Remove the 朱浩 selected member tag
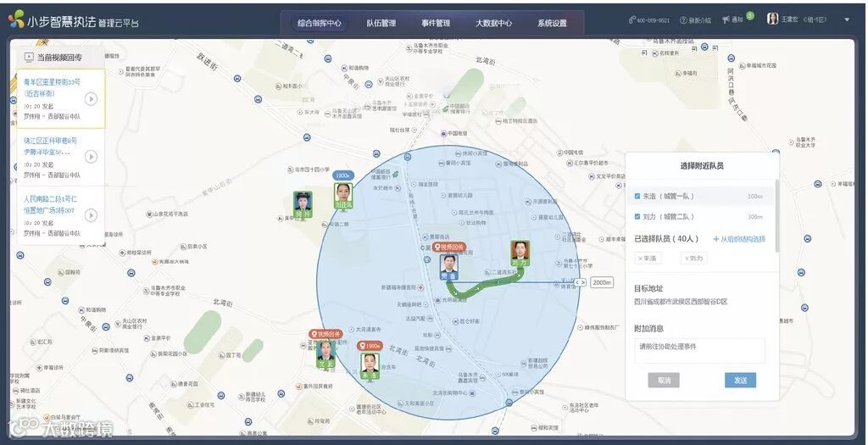The image size is (868, 445). [648, 258]
